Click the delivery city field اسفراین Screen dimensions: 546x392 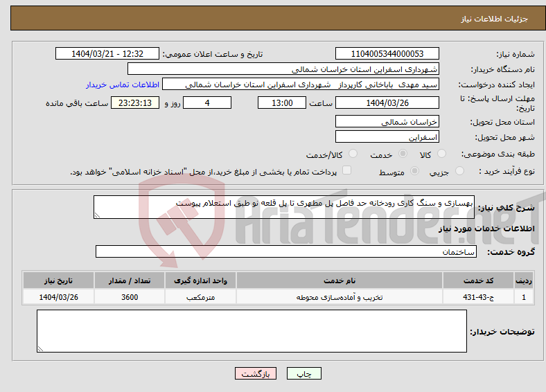click(387, 137)
